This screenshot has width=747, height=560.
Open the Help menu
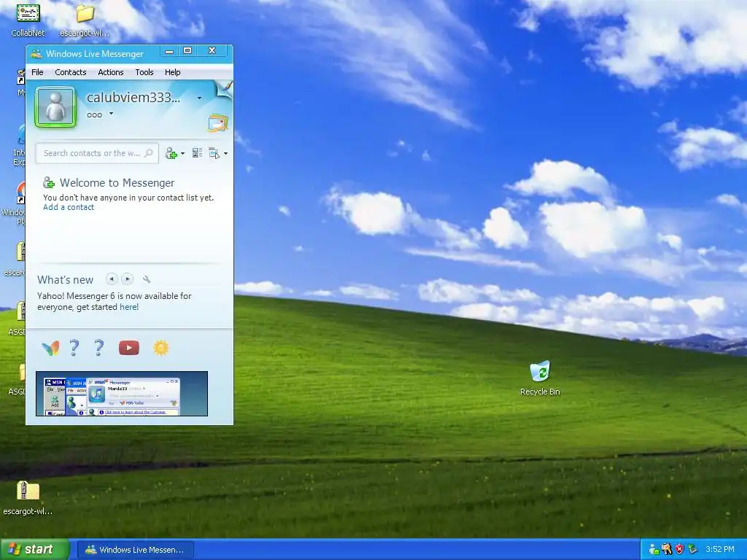[x=172, y=72]
